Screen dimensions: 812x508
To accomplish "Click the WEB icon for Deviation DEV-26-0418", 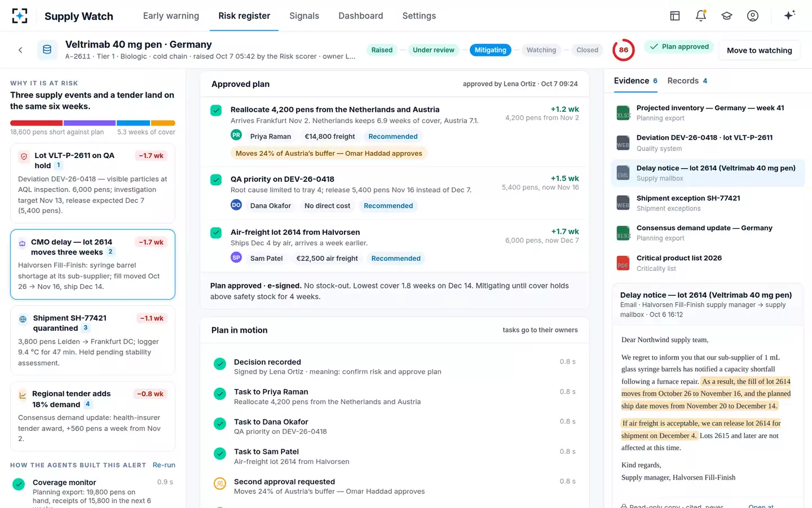I will [x=623, y=143].
